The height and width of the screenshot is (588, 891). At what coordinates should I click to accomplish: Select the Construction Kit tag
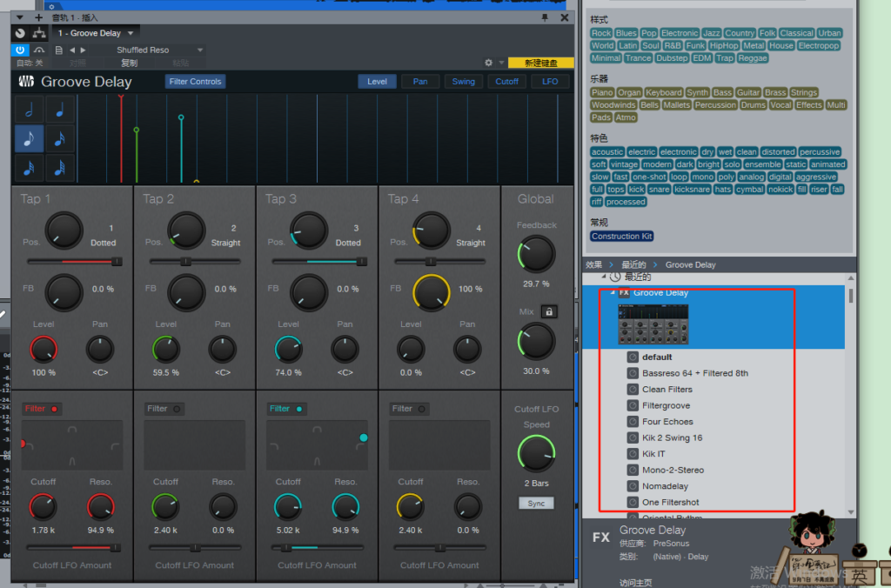[621, 237]
